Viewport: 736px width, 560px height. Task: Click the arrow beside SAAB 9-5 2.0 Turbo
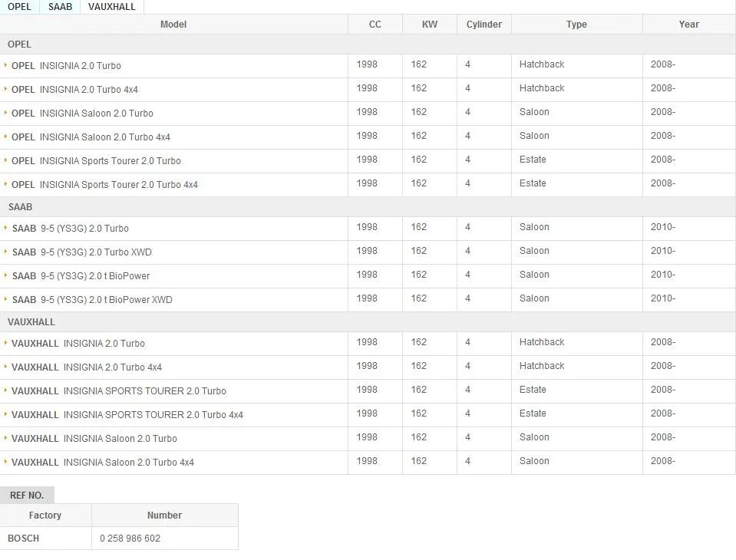[5, 228]
